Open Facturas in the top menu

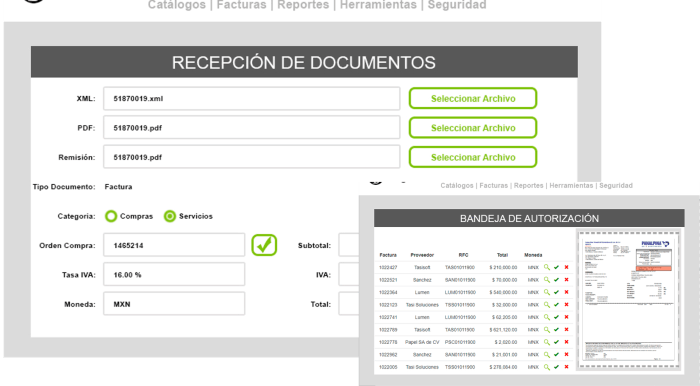click(242, 5)
